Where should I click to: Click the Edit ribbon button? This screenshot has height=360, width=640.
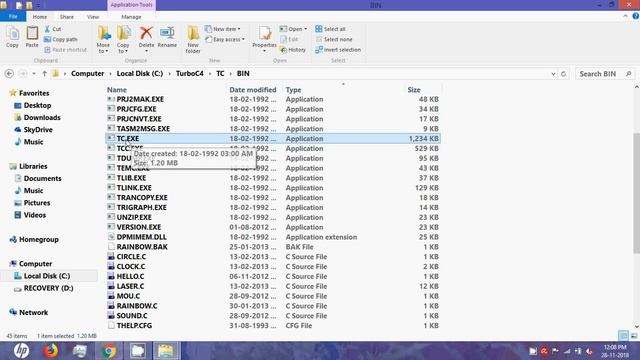(x=289, y=40)
